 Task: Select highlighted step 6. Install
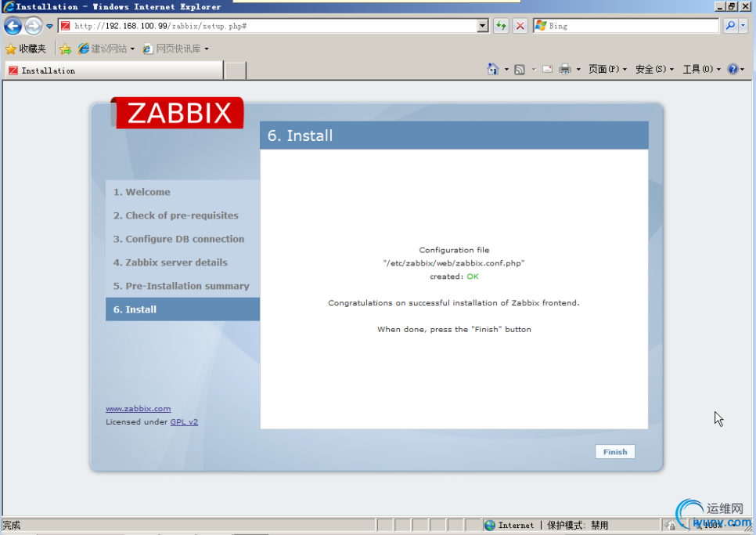[x=182, y=309]
